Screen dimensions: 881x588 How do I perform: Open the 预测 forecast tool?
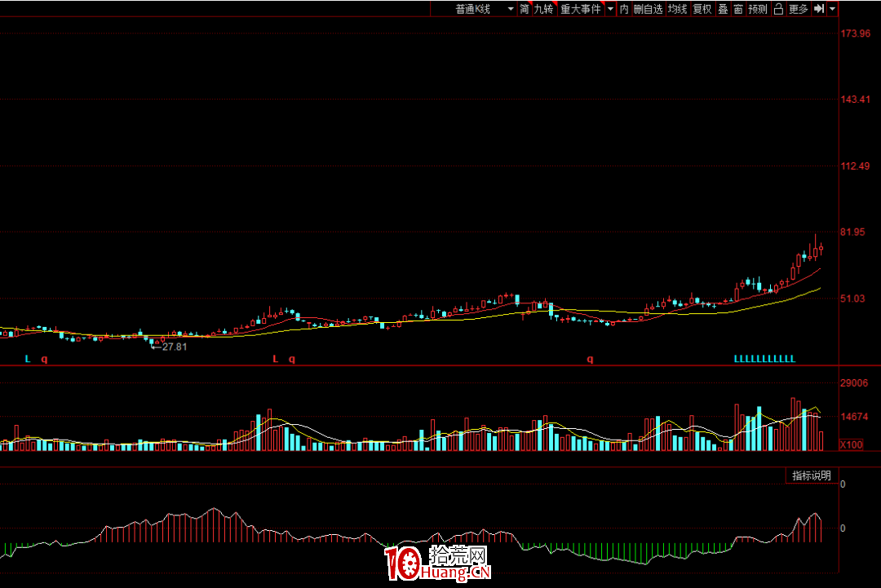pyautogui.click(x=758, y=9)
